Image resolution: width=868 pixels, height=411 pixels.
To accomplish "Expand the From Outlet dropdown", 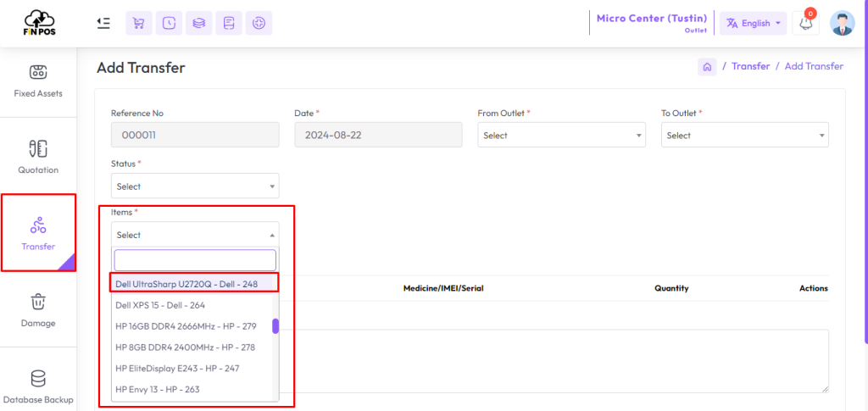I will (561, 135).
